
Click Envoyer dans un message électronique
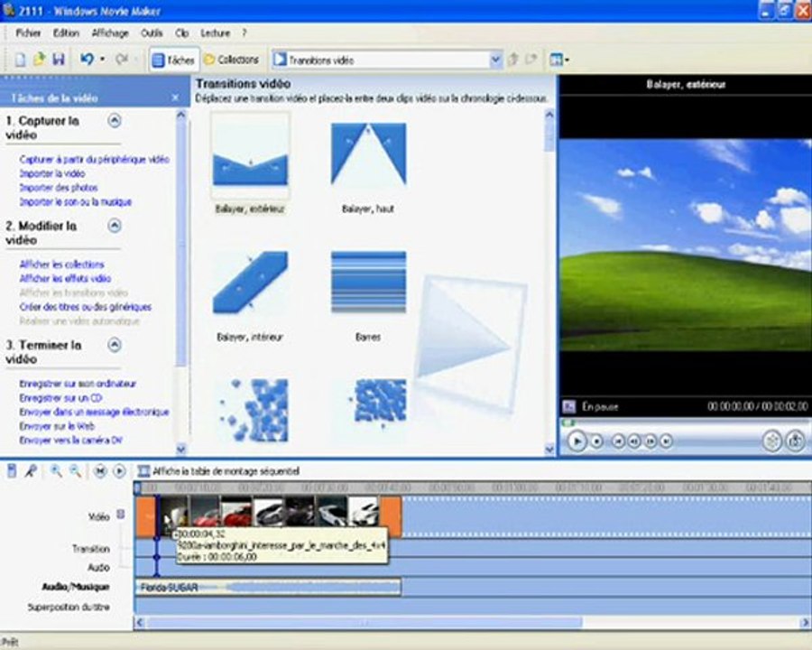pos(94,412)
